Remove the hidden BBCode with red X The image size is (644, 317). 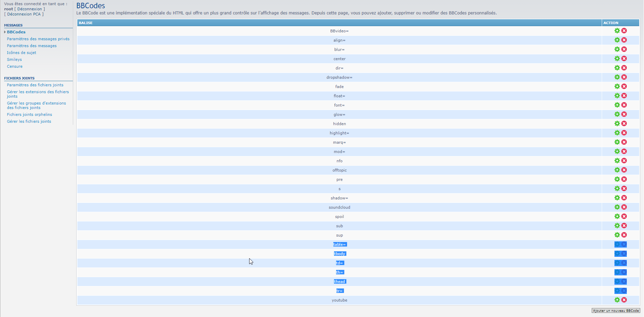click(x=624, y=123)
